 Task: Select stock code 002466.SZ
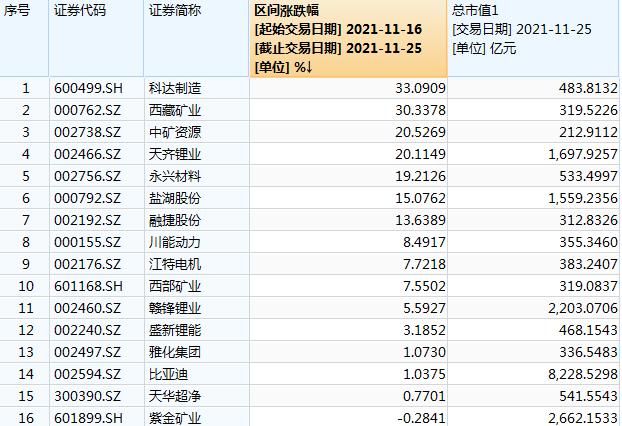click(x=87, y=154)
